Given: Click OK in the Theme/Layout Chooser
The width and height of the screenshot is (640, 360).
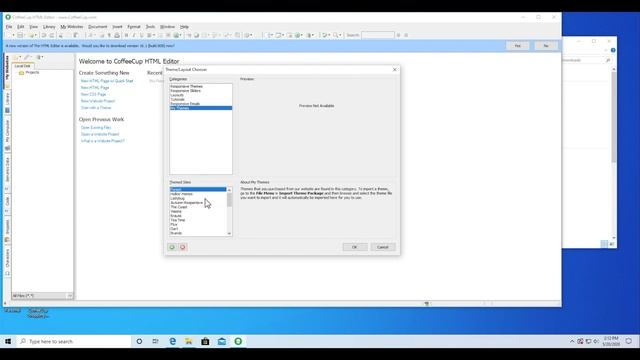Looking at the screenshot, I should (355, 247).
